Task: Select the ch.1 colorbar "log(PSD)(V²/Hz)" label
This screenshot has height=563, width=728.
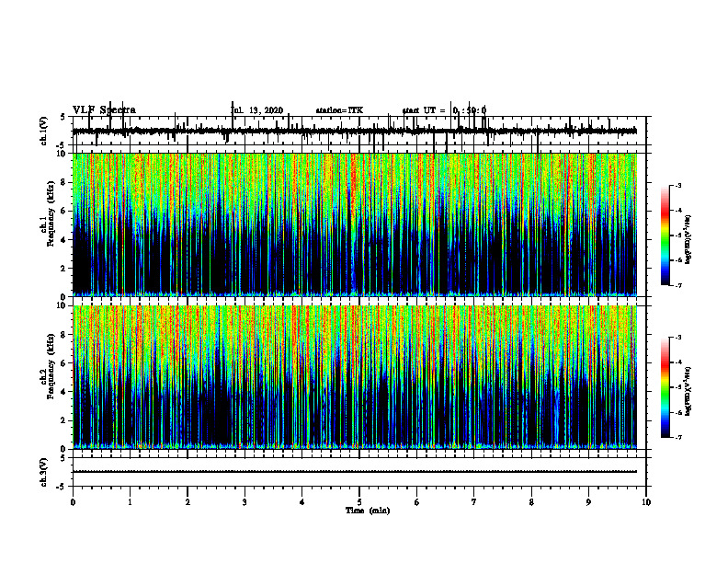Action: pos(688,239)
